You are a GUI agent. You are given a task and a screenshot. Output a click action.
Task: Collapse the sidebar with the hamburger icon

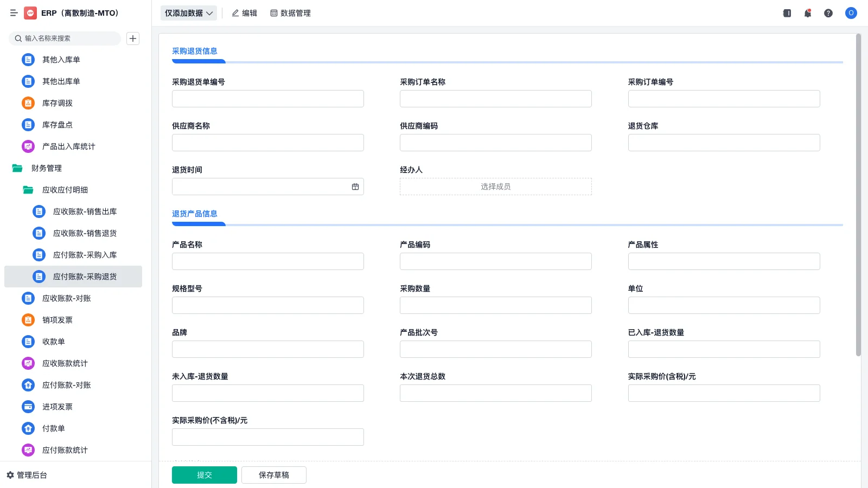coord(14,13)
